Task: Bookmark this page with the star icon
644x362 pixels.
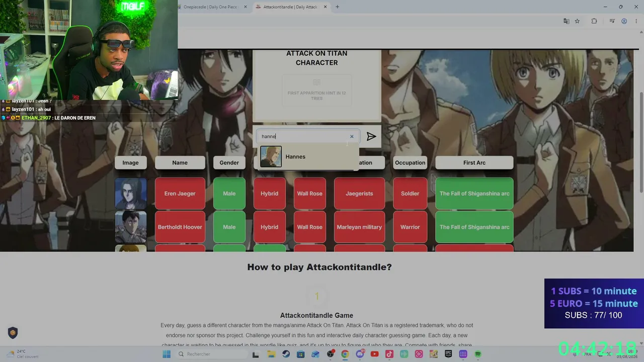Action: pos(577,21)
